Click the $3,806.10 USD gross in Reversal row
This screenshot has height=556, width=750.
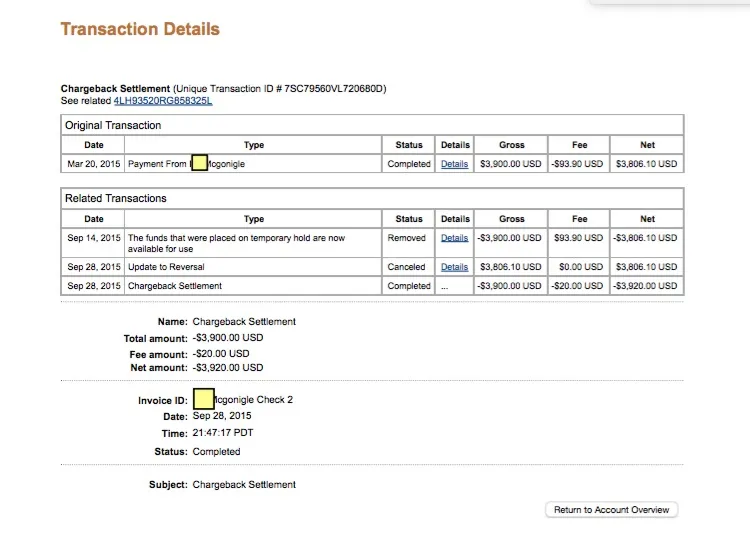pos(511,267)
